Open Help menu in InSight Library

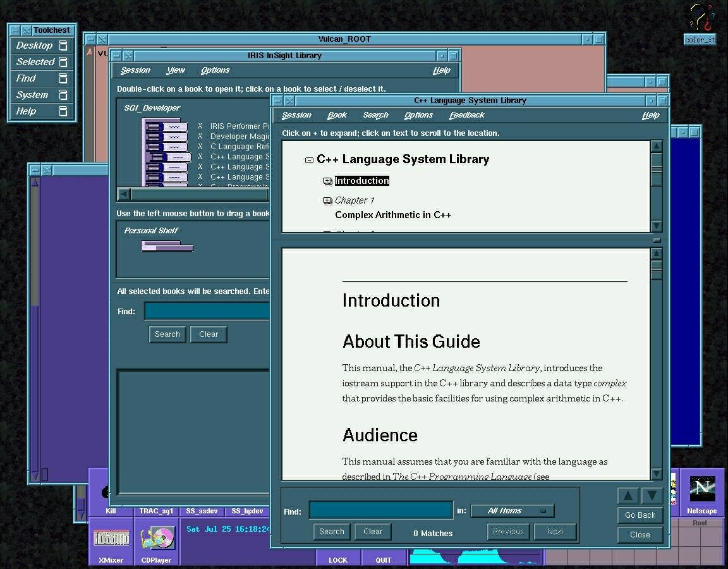(442, 70)
